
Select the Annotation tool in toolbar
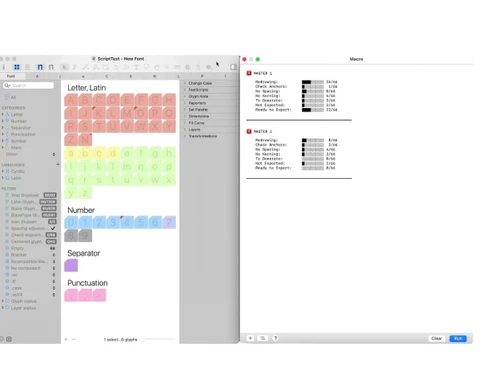pos(146,67)
